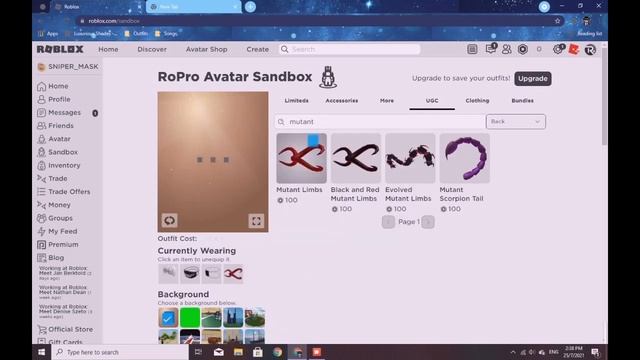Select Evolved Mutant Limbs thumbnail
The image size is (640, 360).
[410, 158]
